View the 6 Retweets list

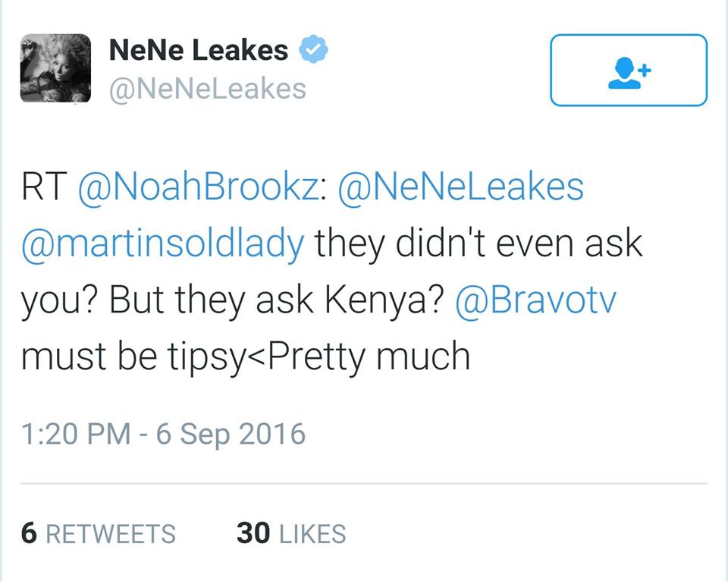(99, 533)
